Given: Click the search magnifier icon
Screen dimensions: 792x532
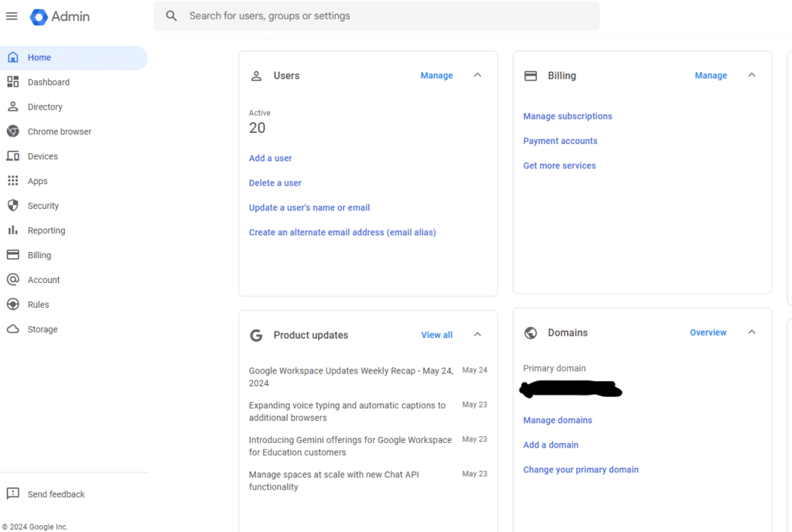Looking at the screenshot, I should pyautogui.click(x=172, y=16).
